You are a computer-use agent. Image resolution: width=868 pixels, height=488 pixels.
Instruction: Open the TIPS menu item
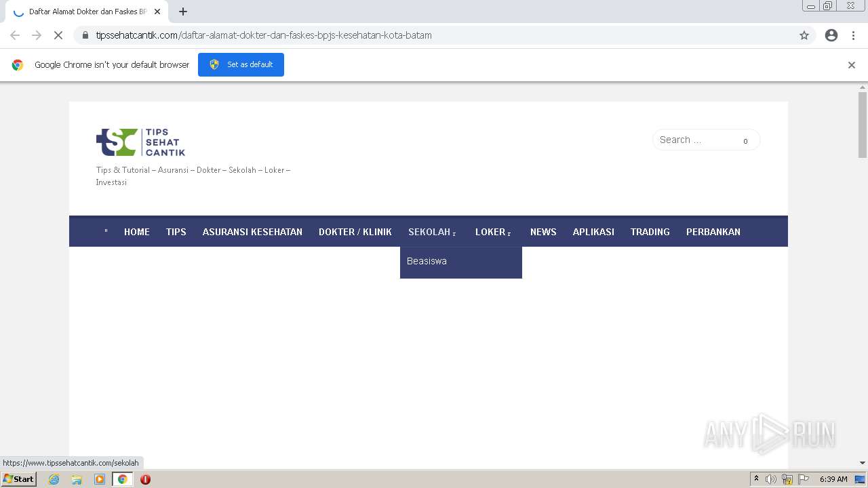176,232
